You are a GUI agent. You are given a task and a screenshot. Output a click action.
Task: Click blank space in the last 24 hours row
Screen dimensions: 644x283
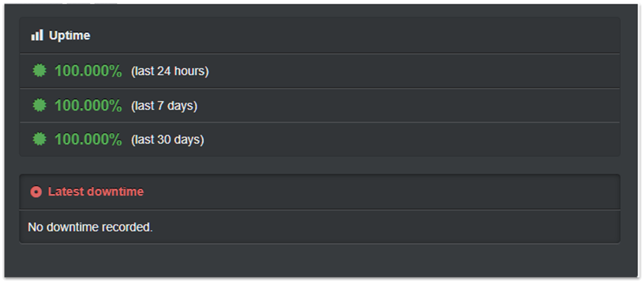point(413,71)
